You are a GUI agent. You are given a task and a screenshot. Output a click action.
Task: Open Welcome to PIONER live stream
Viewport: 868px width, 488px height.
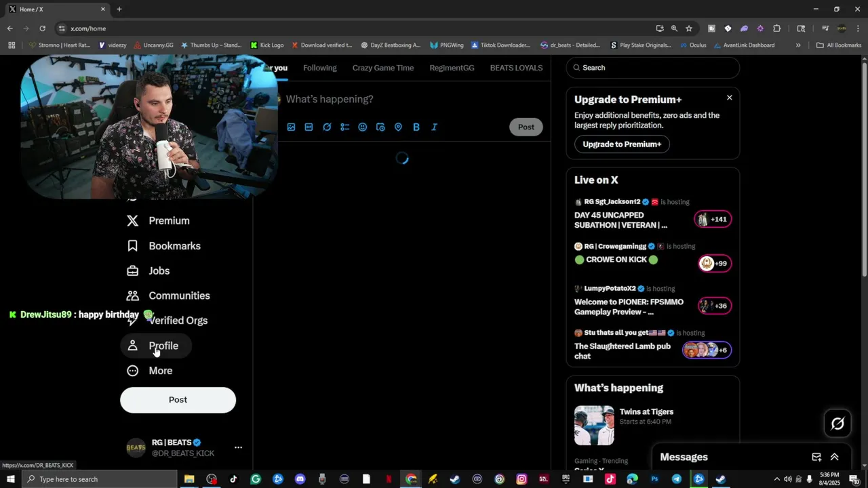point(629,307)
